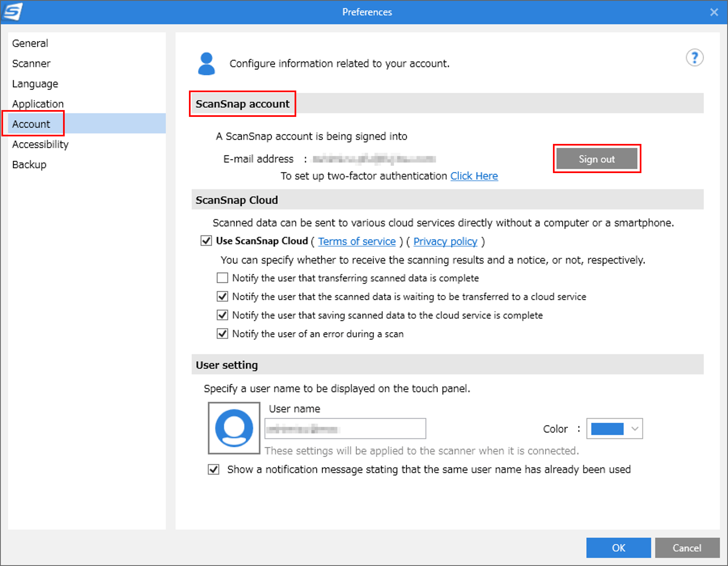Click the ScanSnap logo in title bar
Screen dimensions: 728x566
coord(13,12)
